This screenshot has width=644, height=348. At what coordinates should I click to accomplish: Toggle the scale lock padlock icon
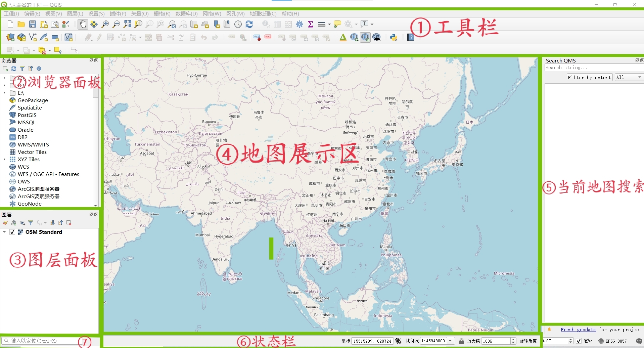pyautogui.click(x=461, y=341)
